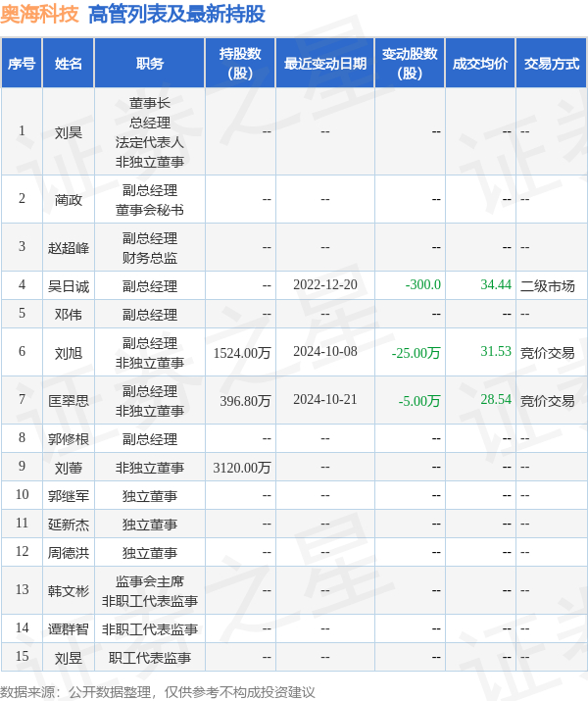The height and width of the screenshot is (701, 588).
Task: Click 竞价交易 in 匡翠思's row
Action: pyautogui.click(x=548, y=401)
